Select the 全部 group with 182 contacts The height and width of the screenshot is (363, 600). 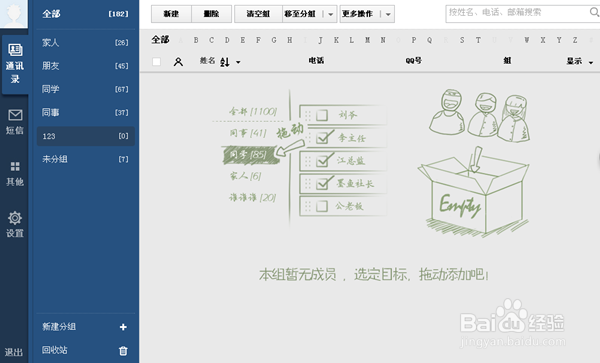(85, 14)
